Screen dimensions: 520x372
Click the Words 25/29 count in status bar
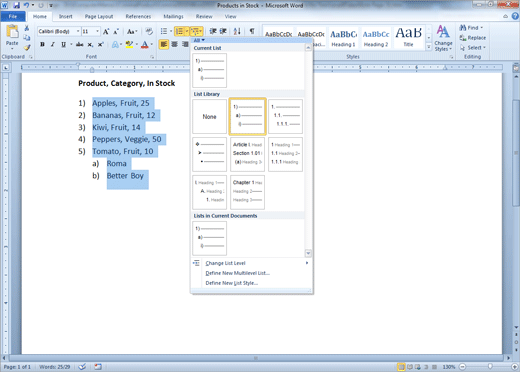click(55, 367)
